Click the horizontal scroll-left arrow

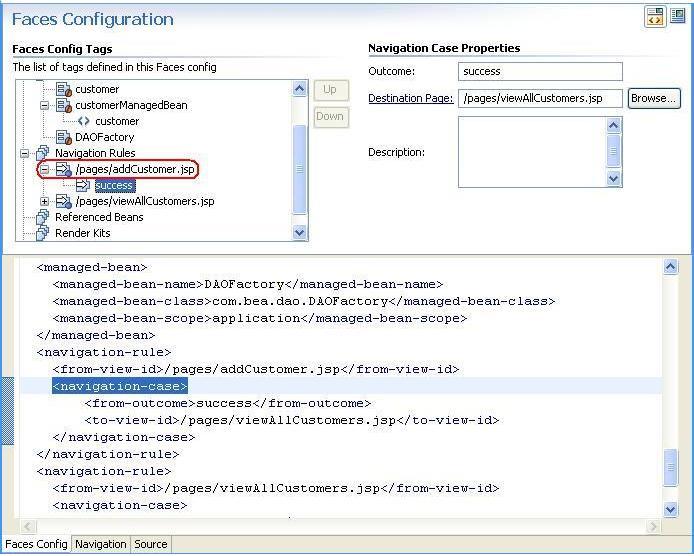coord(28,526)
